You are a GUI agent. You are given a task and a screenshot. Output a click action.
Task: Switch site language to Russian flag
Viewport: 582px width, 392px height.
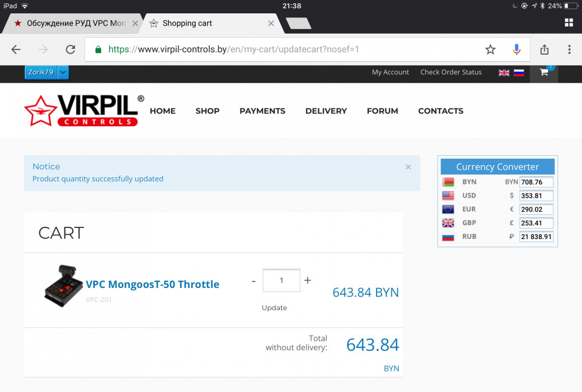519,73
